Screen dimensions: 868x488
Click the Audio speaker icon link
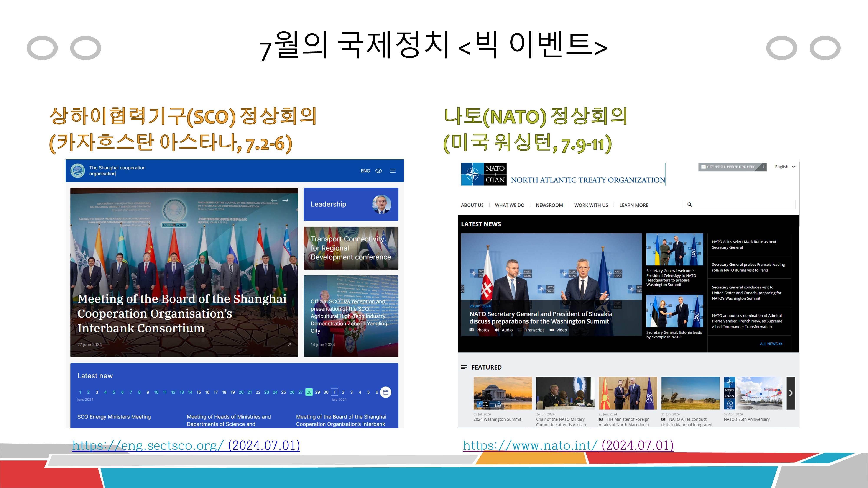tap(504, 330)
